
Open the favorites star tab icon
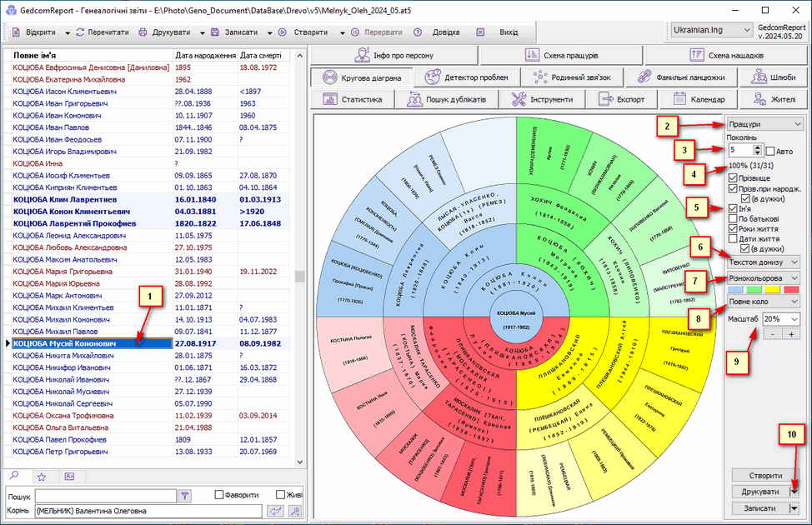[x=41, y=476]
